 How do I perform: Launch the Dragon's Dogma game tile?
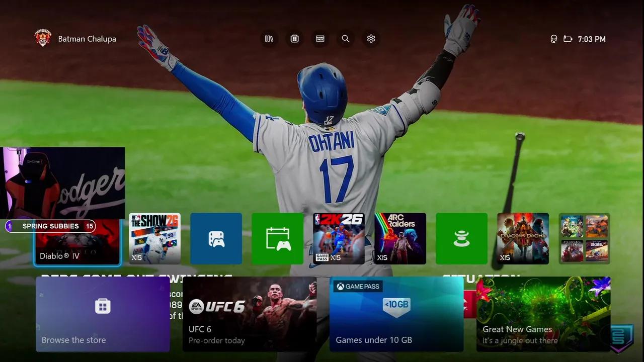coord(523,238)
